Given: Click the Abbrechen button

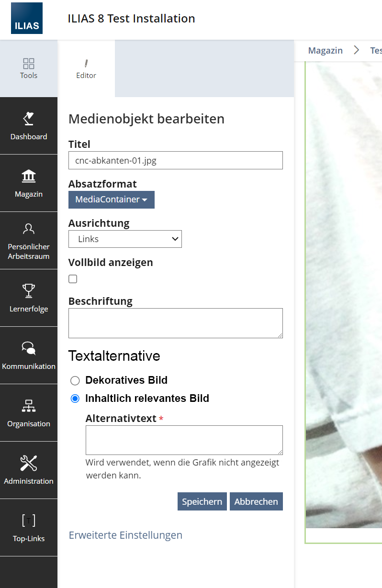Looking at the screenshot, I should point(256,501).
